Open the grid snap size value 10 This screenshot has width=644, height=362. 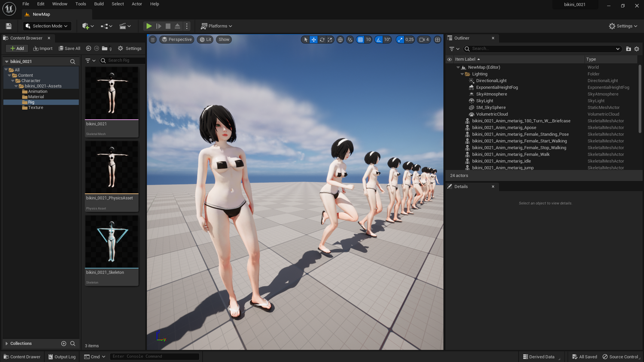click(368, 39)
